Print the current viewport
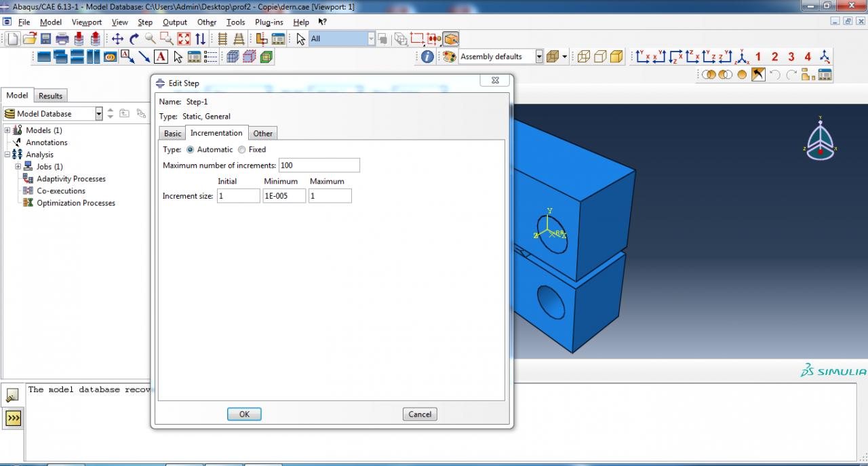Viewport: 868px width, 466px height. click(62, 39)
